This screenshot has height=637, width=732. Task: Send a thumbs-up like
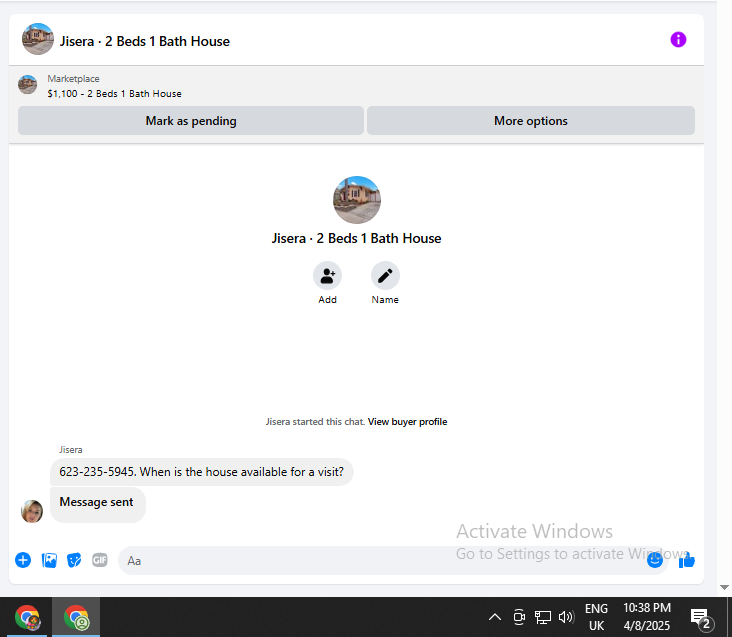click(687, 560)
